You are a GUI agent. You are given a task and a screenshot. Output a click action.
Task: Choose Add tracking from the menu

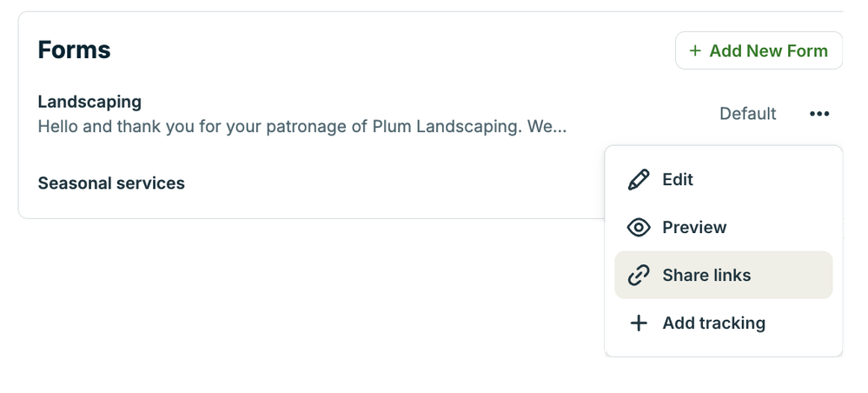coord(713,323)
